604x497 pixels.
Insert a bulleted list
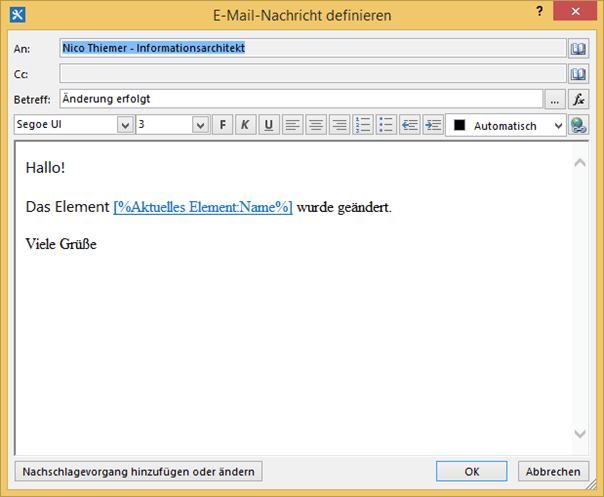[386, 125]
